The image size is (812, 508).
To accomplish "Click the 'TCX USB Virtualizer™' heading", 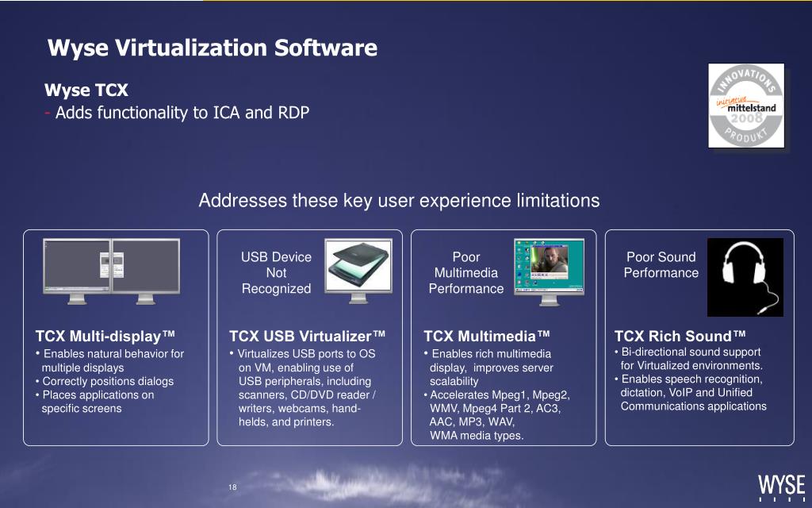I will pyautogui.click(x=308, y=337).
